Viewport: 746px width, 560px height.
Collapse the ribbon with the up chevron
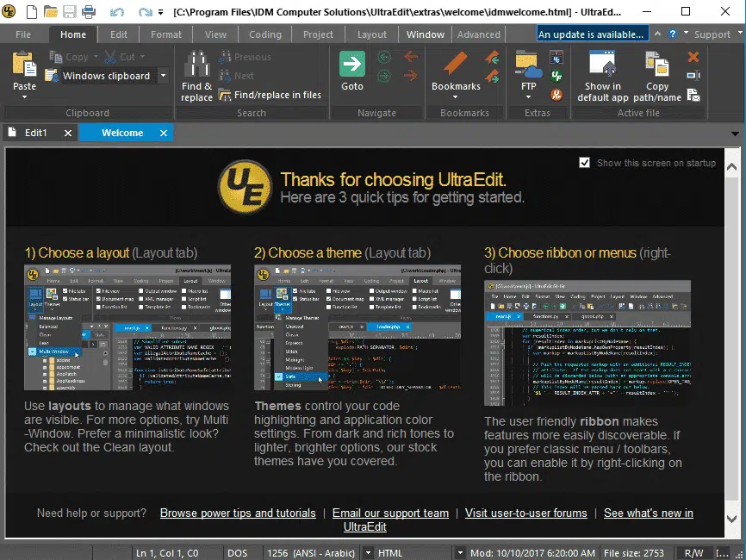657,34
